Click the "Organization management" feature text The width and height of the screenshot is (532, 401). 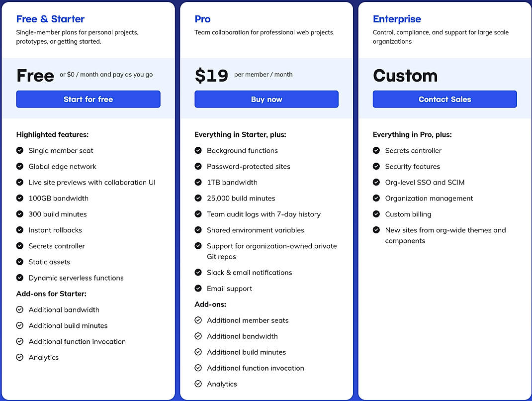[429, 198]
